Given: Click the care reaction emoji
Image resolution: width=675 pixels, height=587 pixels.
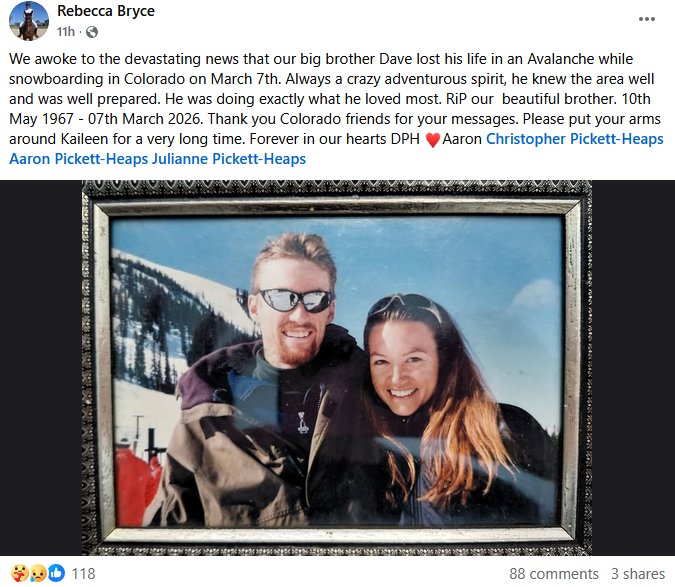Looking at the screenshot, I should (x=20, y=573).
